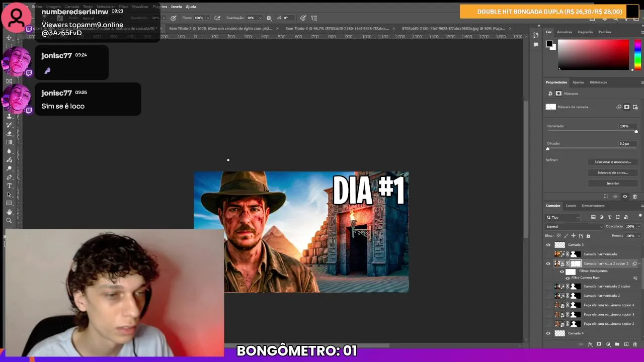Collapse smart filters of Camada harmo...a 2 copiar 2
The image size is (644, 362).
(x=639, y=263)
